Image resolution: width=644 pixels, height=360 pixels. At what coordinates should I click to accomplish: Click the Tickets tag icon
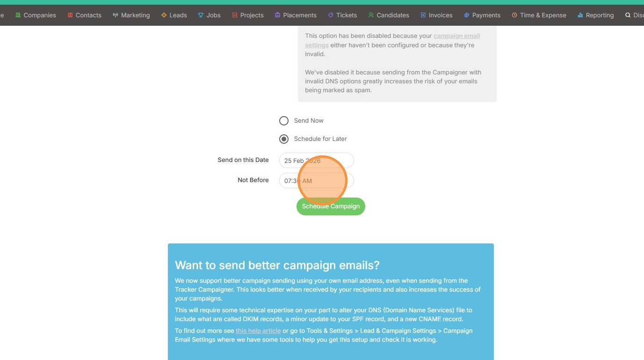click(331, 15)
